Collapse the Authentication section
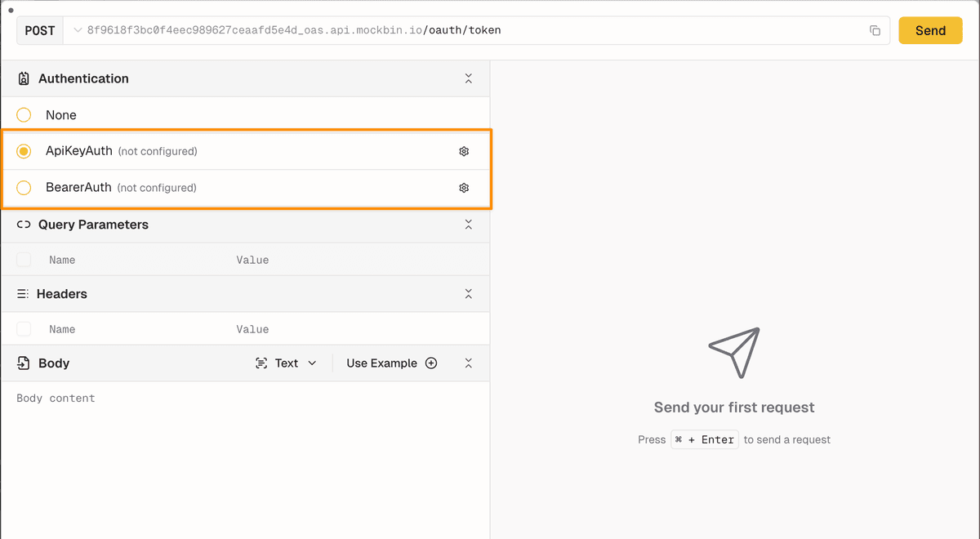This screenshot has width=980, height=539. [469, 78]
